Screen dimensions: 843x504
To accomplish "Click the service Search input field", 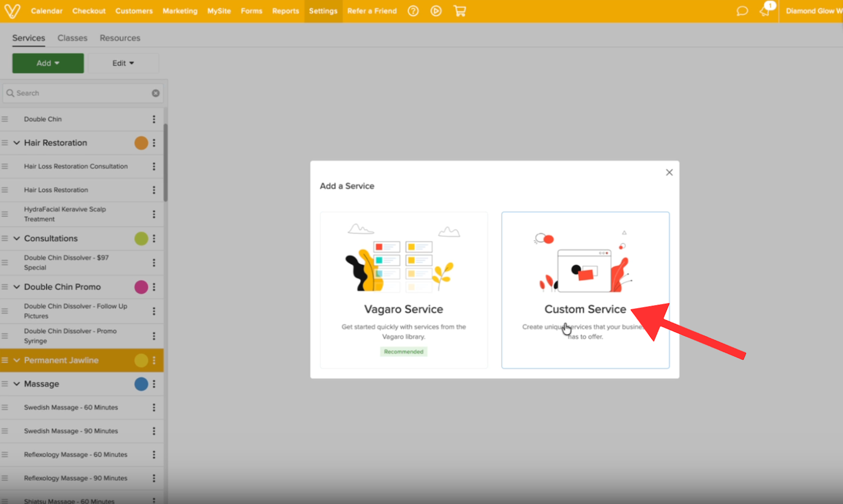I will click(x=83, y=93).
